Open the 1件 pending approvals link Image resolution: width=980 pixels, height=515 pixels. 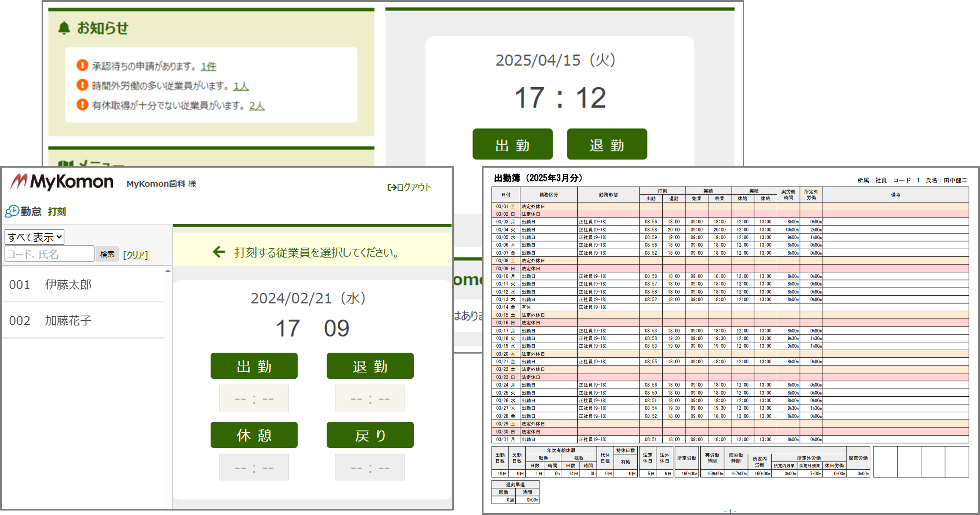(208, 67)
